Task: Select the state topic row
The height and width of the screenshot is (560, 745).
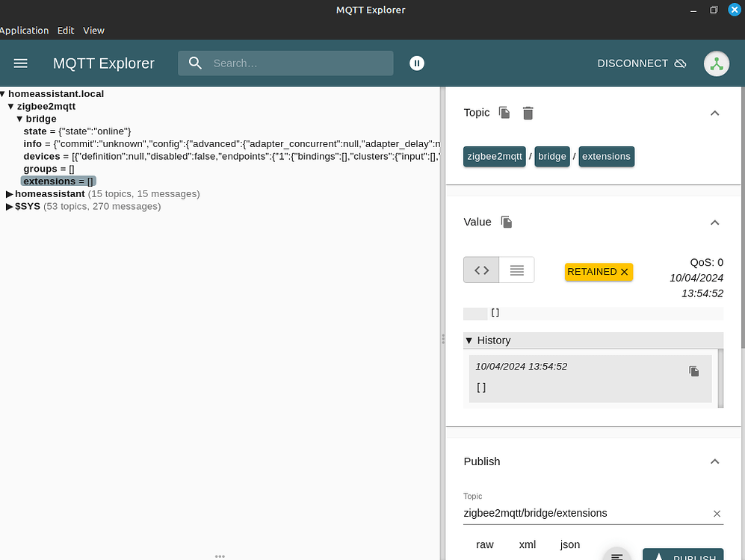Action: click(x=78, y=131)
